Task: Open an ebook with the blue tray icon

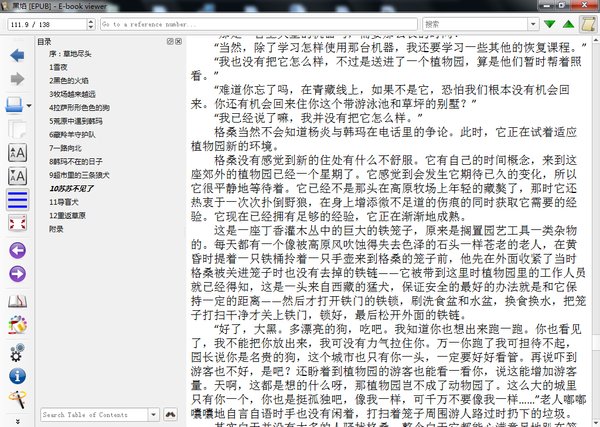Action: [15, 104]
